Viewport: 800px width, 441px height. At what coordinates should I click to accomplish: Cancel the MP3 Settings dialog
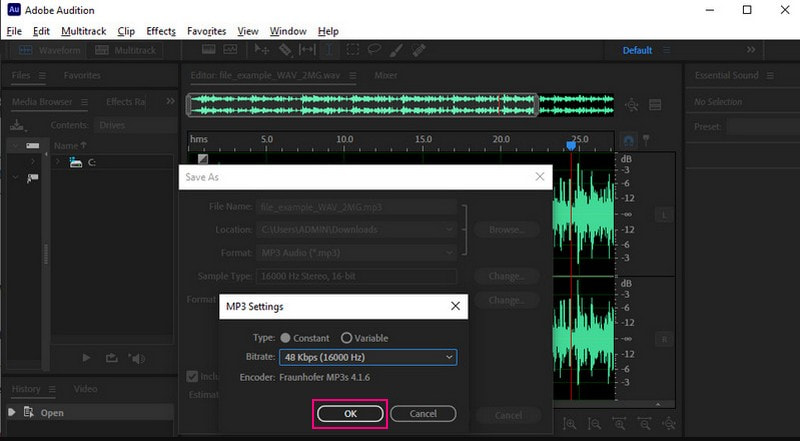[423, 413]
